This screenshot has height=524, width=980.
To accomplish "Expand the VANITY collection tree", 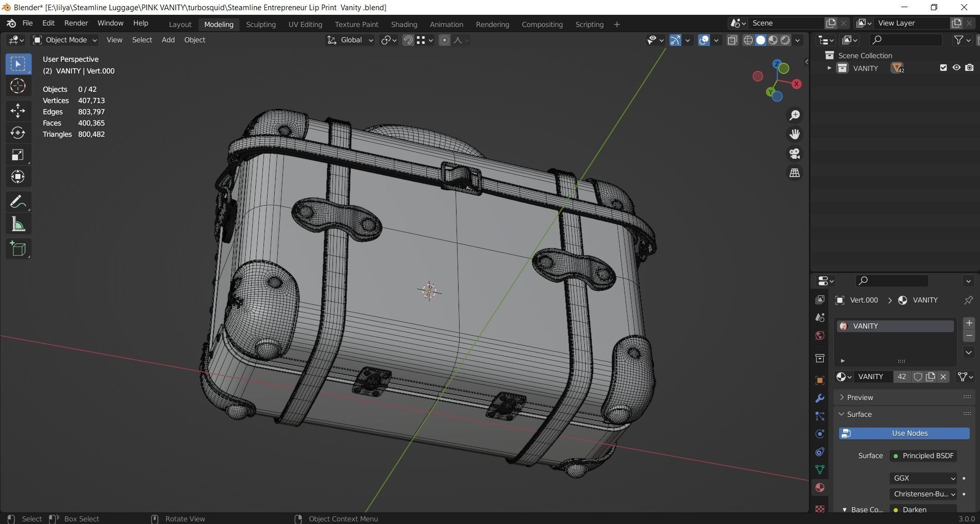I will (829, 68).
